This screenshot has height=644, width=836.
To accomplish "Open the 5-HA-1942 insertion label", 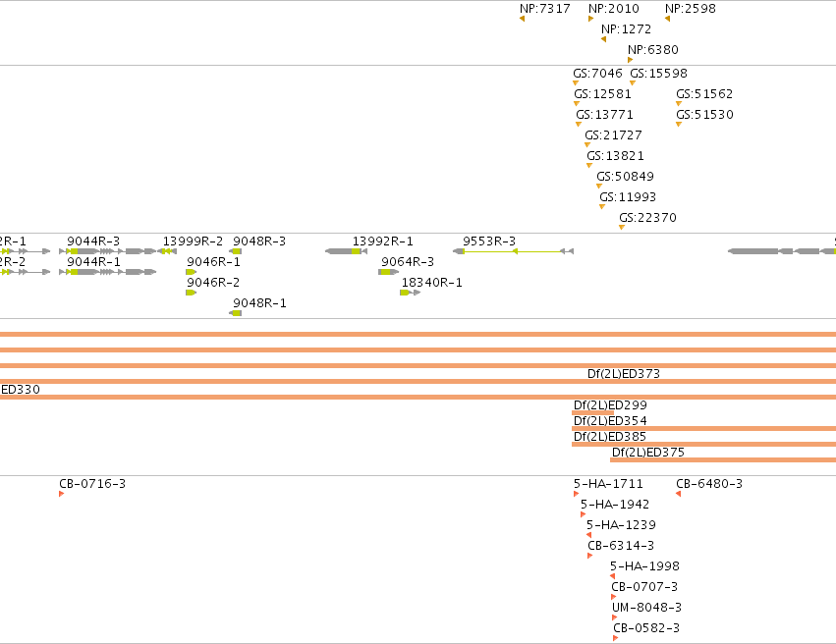I will pos(615,505).
